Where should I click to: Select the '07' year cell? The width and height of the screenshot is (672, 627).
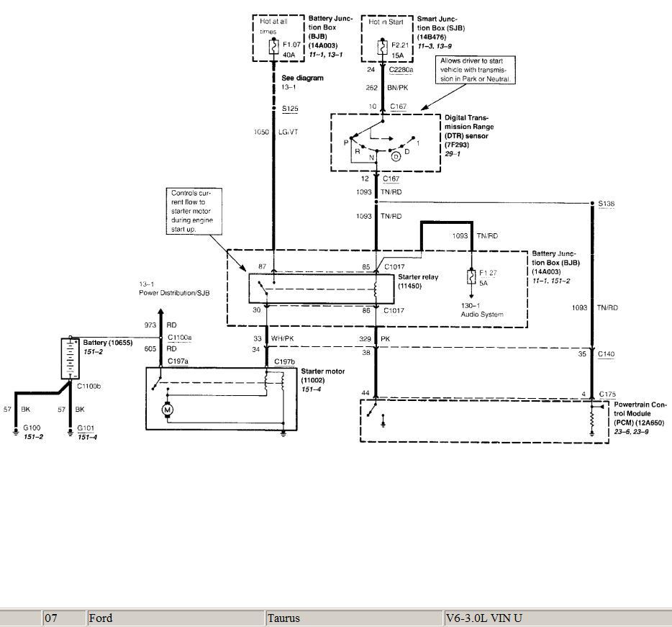(63, 618)
